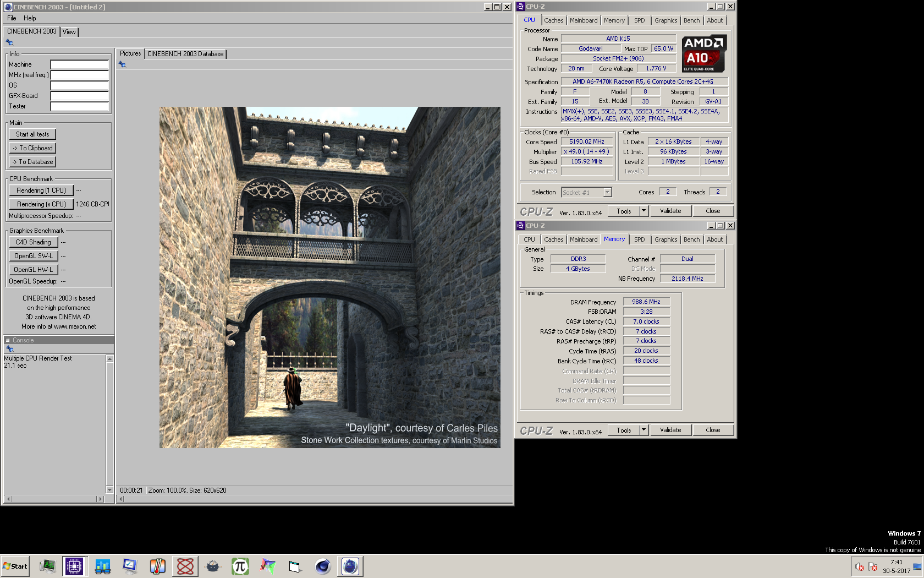Click Validate in lower CPU-Z window

click(670, 430)
